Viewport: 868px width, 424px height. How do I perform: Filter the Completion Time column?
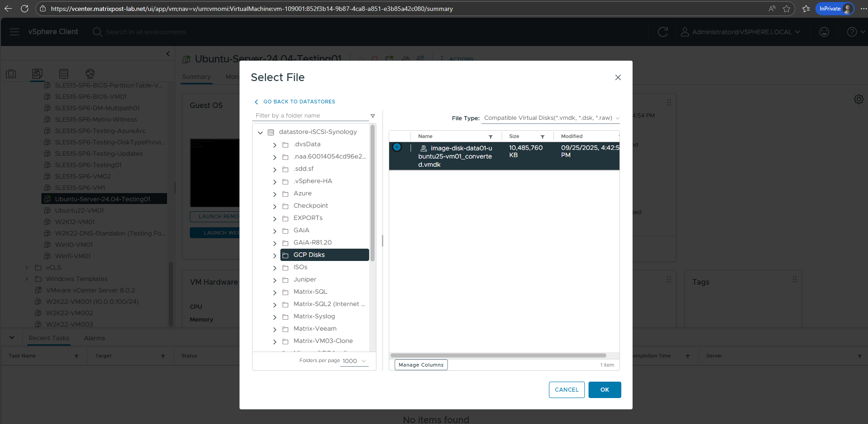click(688, 356)
